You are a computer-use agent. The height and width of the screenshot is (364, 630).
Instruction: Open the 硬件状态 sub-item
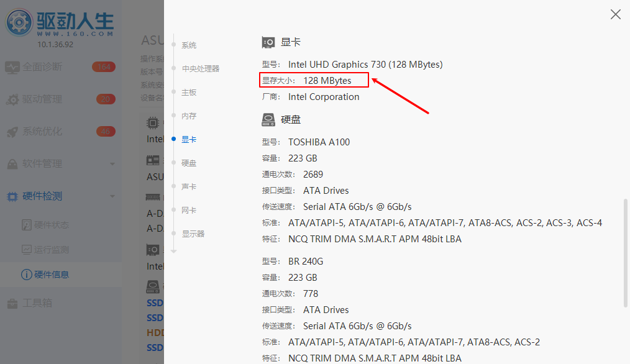52,225
